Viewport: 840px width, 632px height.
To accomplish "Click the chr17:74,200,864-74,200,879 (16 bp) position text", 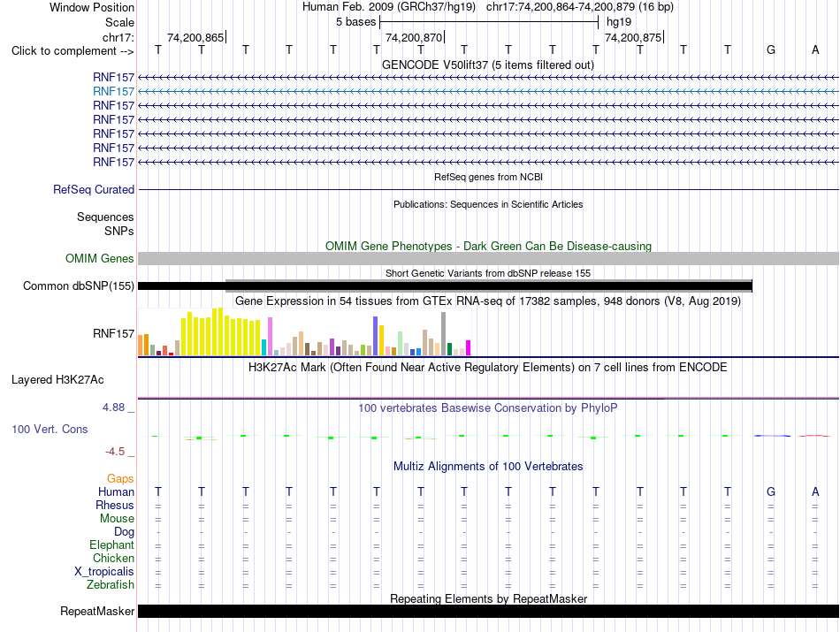I will coord(580,7).
